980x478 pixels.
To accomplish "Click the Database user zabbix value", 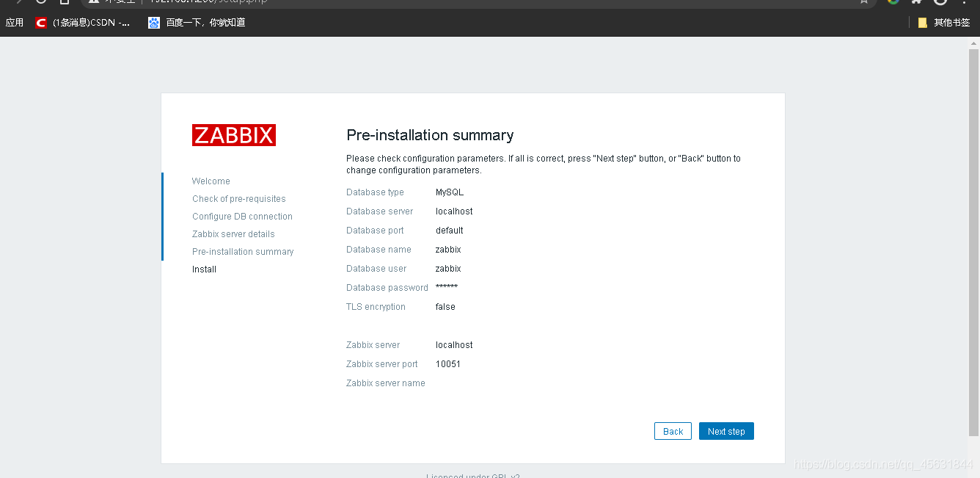I will point(448,269).
